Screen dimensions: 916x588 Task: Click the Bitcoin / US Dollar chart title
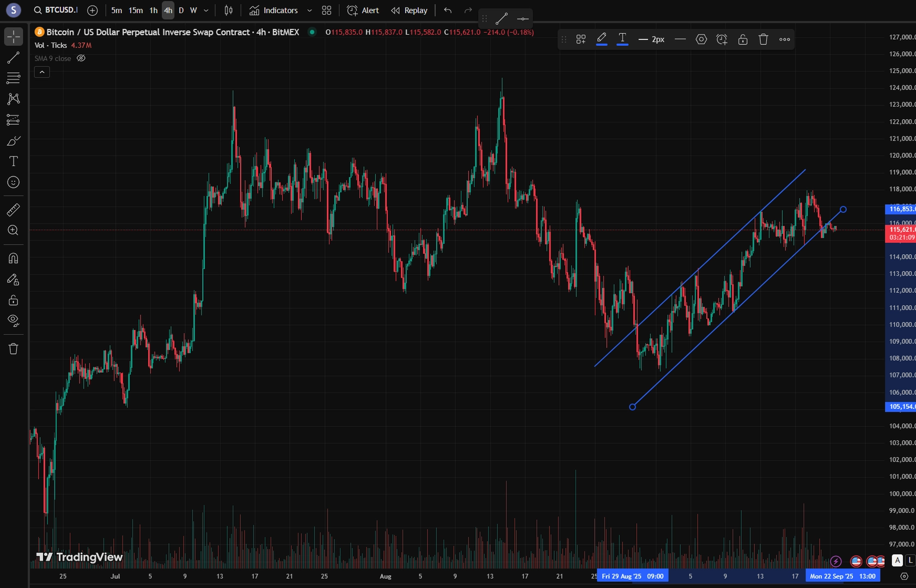coord(173,32)
